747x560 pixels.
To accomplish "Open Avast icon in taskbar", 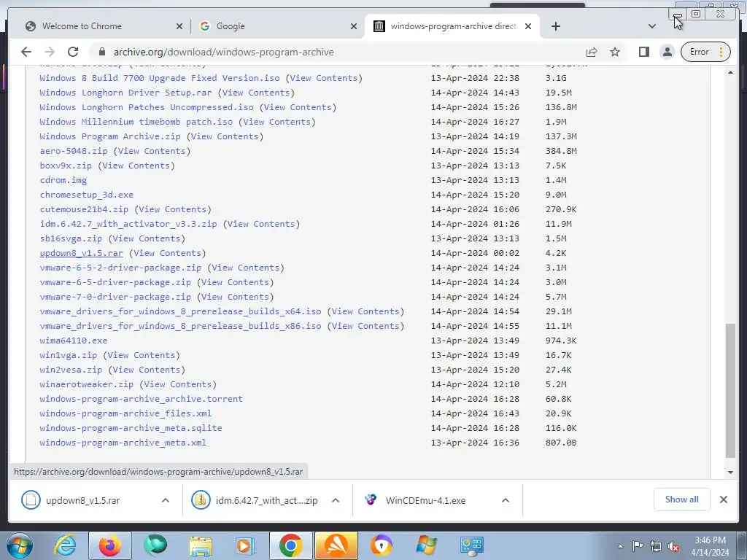I will pos(336,545).
